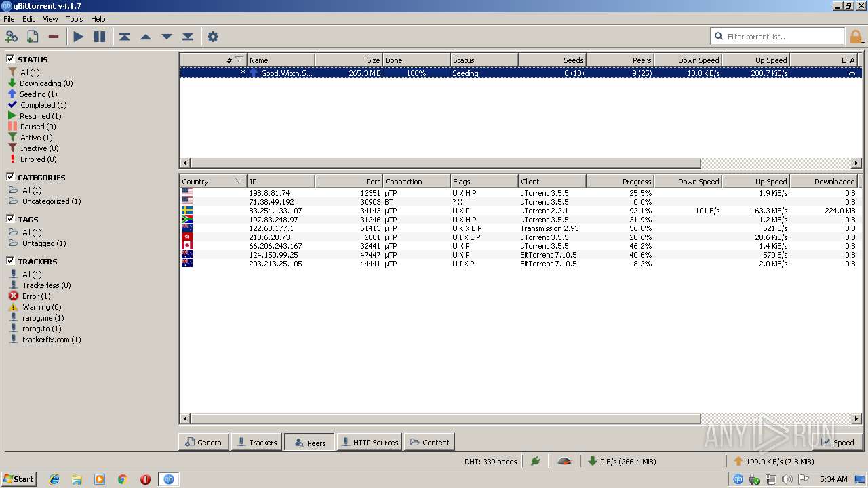Toggle the TRACKERS section checkbox
Image resolution: width=868 pixels, height=488 pixels.
coord(10,261)
